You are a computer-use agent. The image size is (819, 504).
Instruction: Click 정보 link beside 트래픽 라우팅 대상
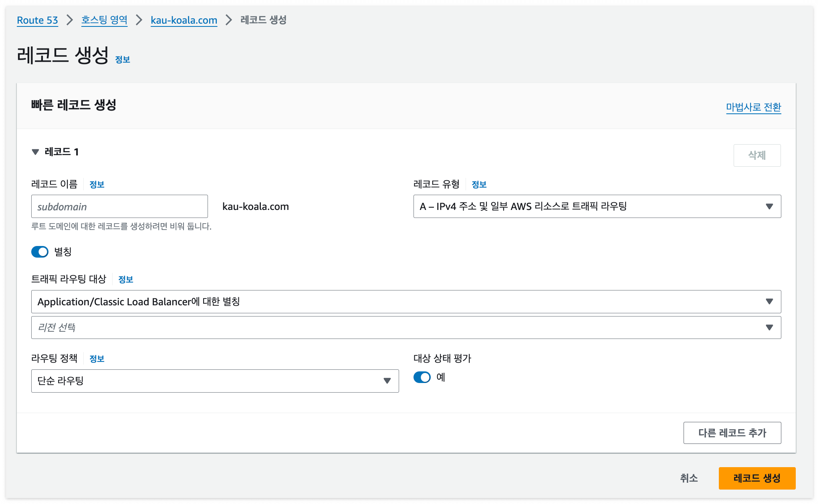[x=125, y=279]
